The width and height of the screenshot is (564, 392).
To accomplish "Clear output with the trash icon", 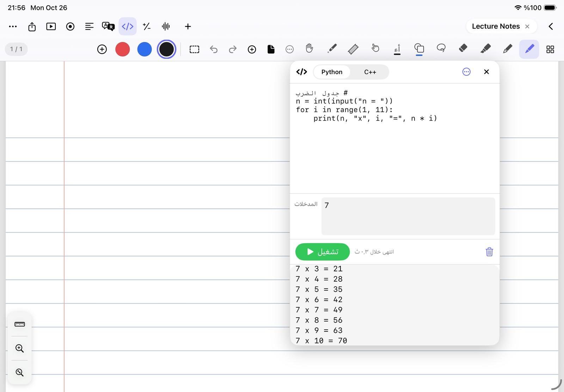I will click(489, 252).
